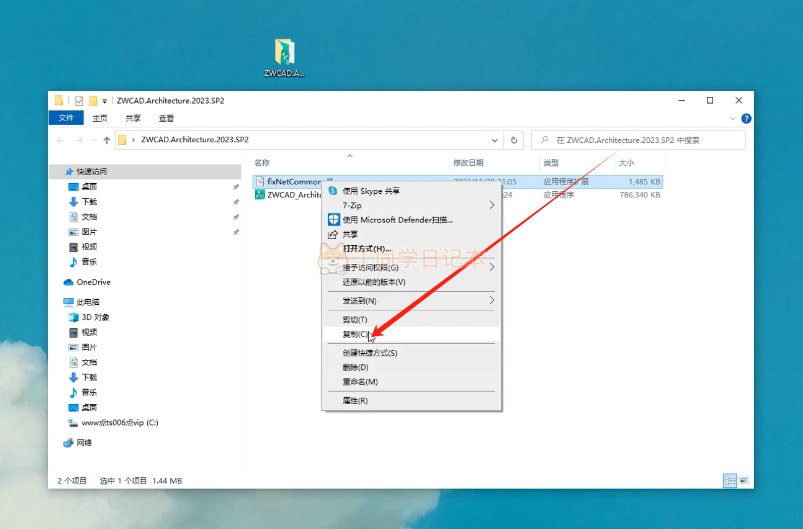This screenshot has width=803, height=529.
Task: Click the refresh icon beside address bar
Action: coord(514,140)
